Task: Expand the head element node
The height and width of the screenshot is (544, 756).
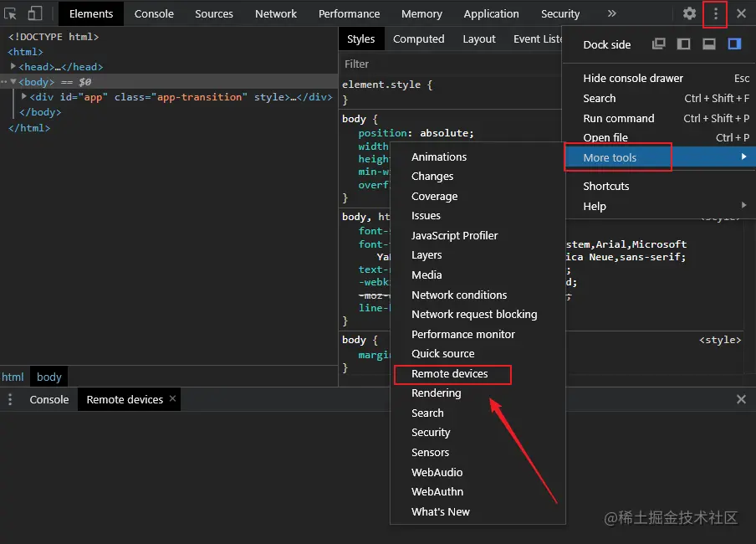Action: coord(13,66)
